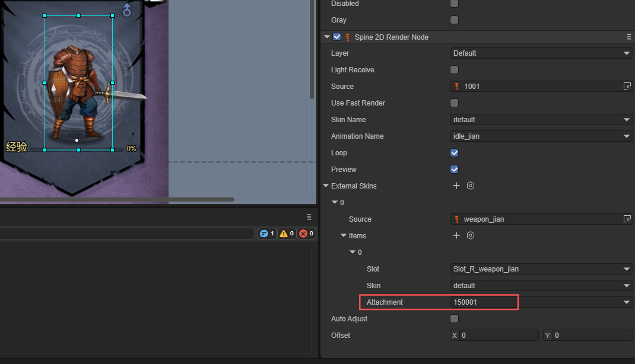Open the Slot dropdown showing Slot_R_weapon_jian
This screenshot has height=364, width=635.
[x=541, y=269]
